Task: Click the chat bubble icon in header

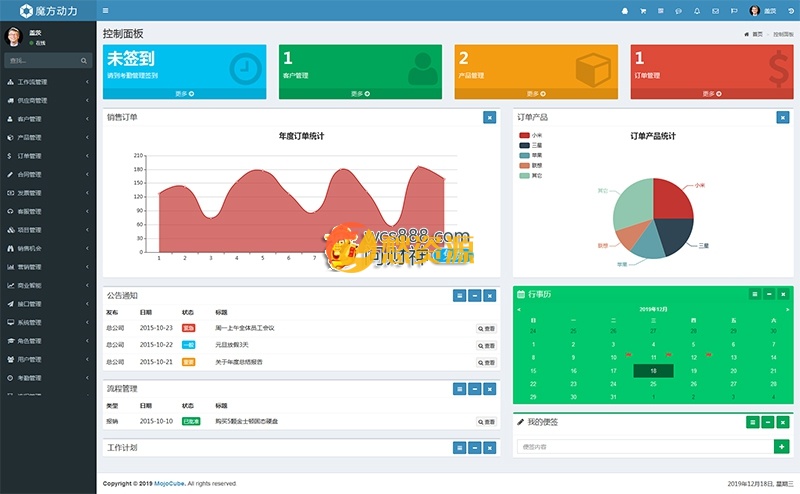Action: (679, 11)
